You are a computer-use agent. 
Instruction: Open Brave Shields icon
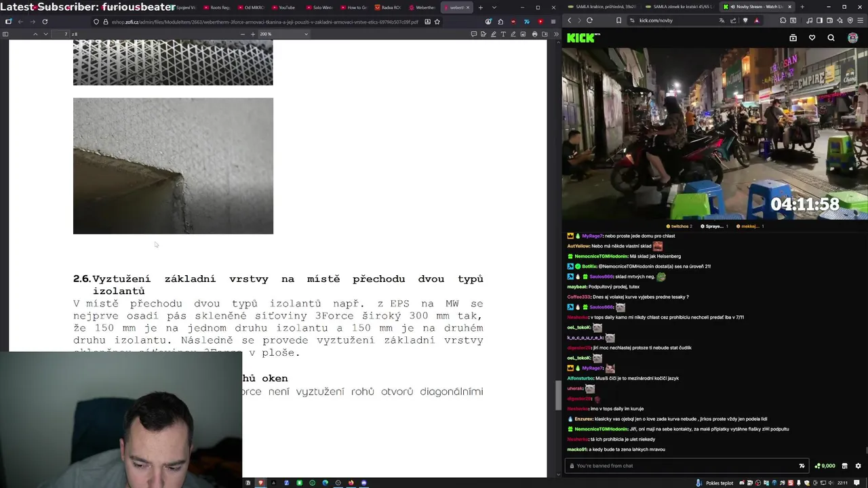coord(745,20)
